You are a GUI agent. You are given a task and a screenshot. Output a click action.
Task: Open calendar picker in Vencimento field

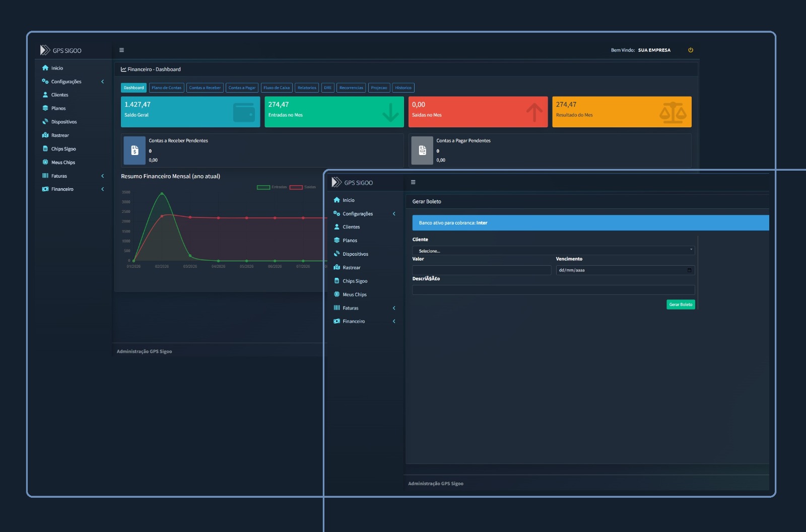(x=689, y=270)
